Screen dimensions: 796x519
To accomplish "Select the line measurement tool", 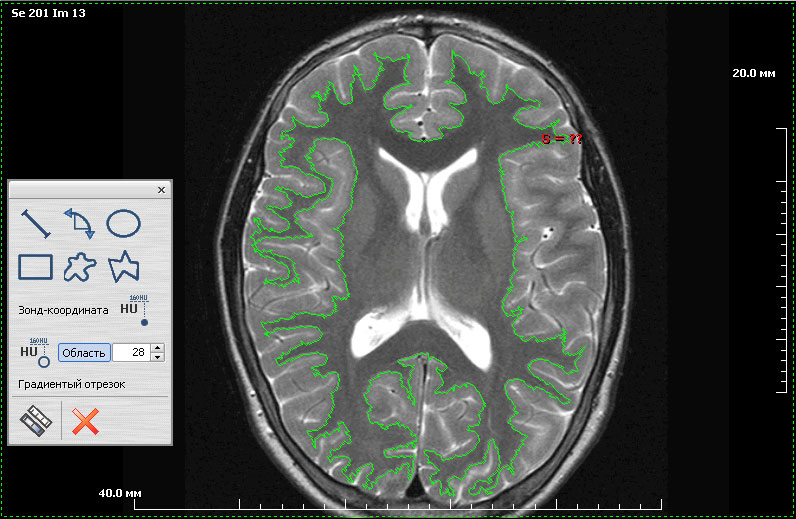I will pos(35,223).
